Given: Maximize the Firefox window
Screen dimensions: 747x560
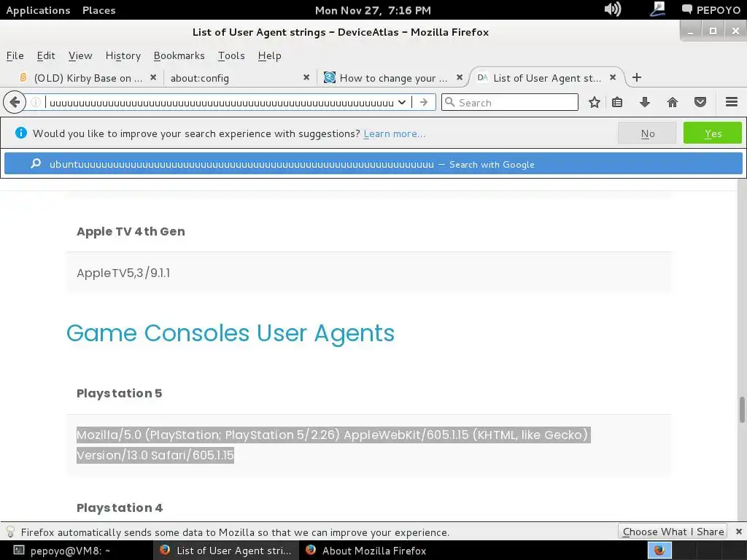Looking at the screenshot, I should click(713, 31).
